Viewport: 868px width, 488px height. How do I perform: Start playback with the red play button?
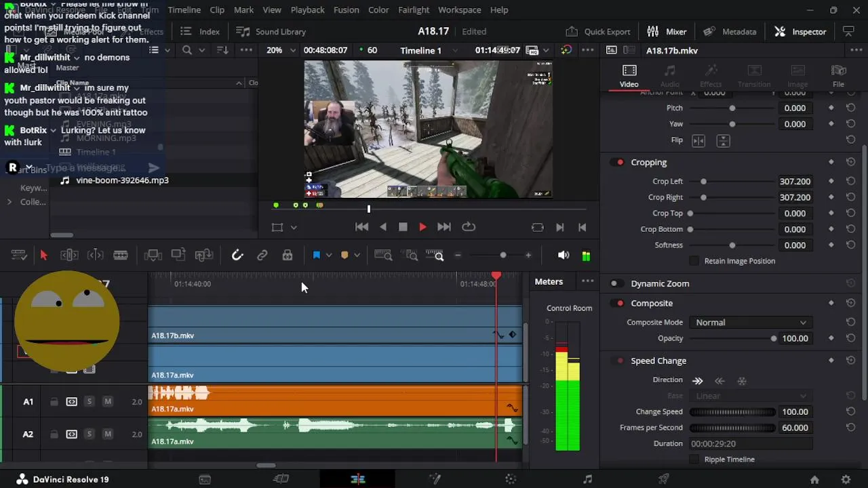(x=422, y=227)
